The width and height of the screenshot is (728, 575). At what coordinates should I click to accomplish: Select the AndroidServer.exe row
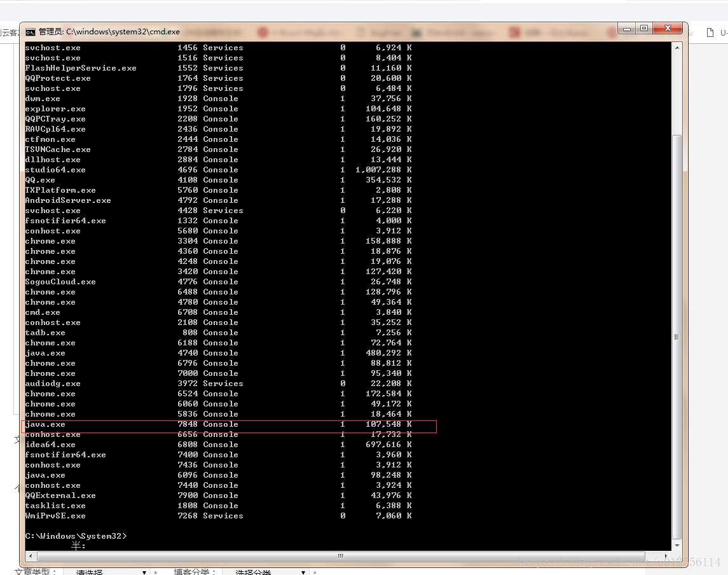click(218, 200)
